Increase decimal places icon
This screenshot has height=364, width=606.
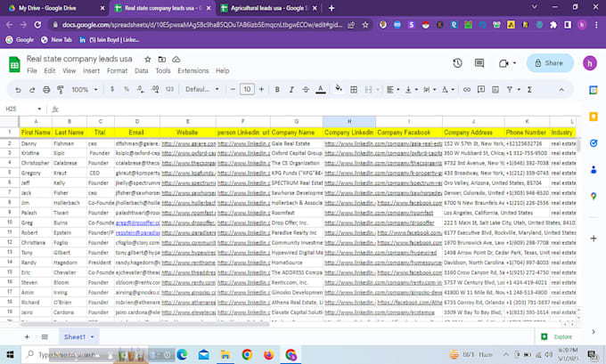tap(155, 89)
